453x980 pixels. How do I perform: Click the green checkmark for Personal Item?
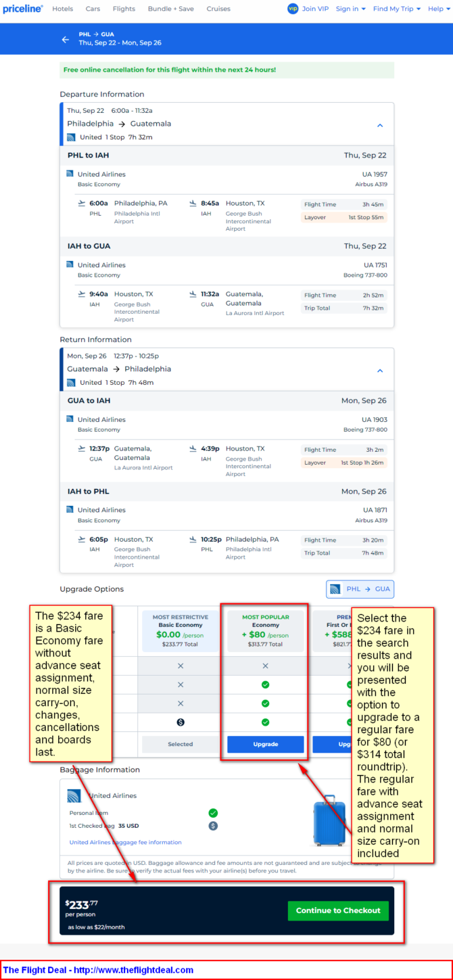click(213, 813)
